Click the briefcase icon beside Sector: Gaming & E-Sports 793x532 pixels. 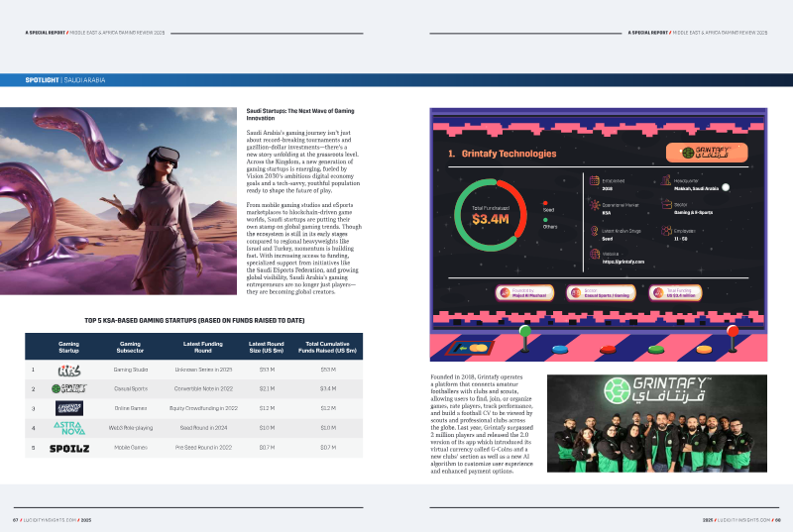coord(666,204)
